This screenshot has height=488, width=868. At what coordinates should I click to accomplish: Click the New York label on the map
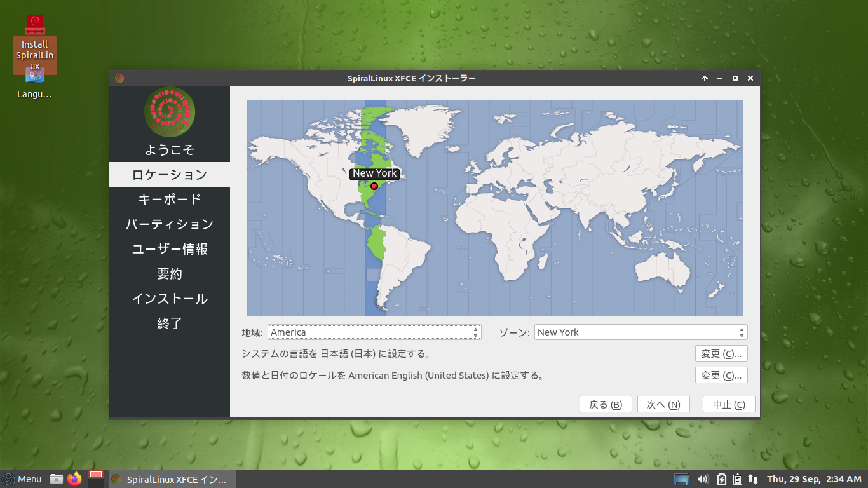[375, 173]
